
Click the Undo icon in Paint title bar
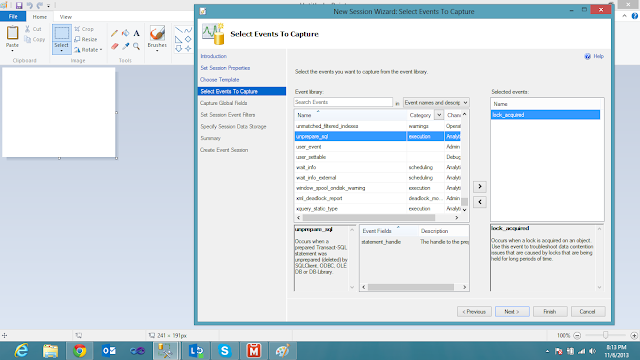(29, 6)
